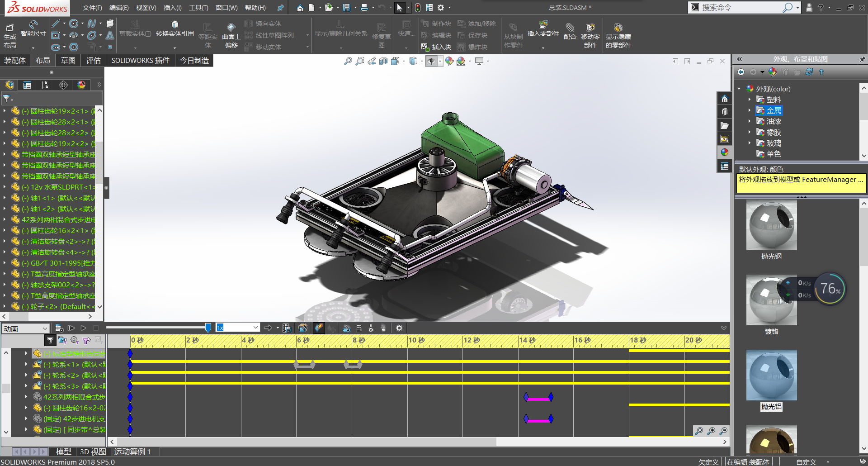868x466 pixels.
Task: Toggle the Autokey button in motion toolbar
Action: [319, 328]
